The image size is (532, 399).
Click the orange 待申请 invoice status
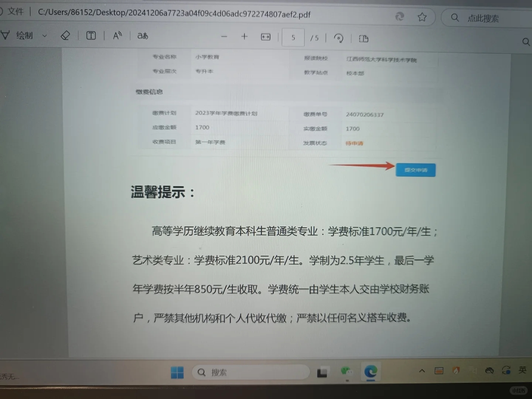[354, 143]
